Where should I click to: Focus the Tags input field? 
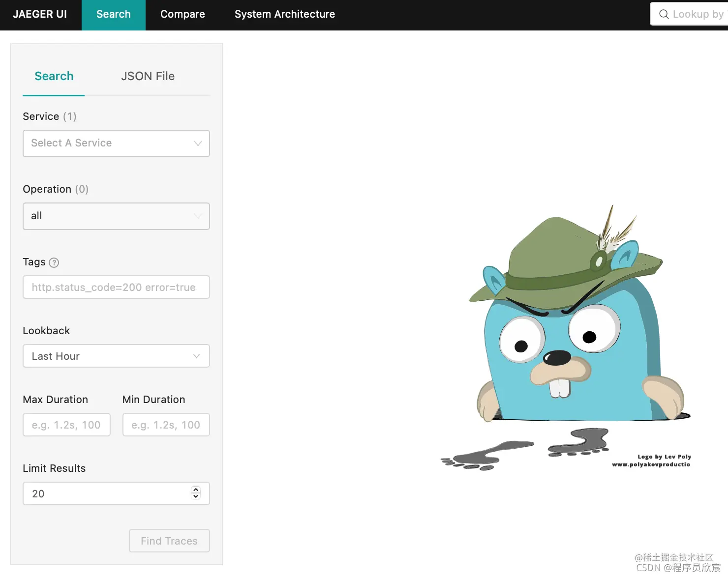pyautogui.click(x=116, y=287)
